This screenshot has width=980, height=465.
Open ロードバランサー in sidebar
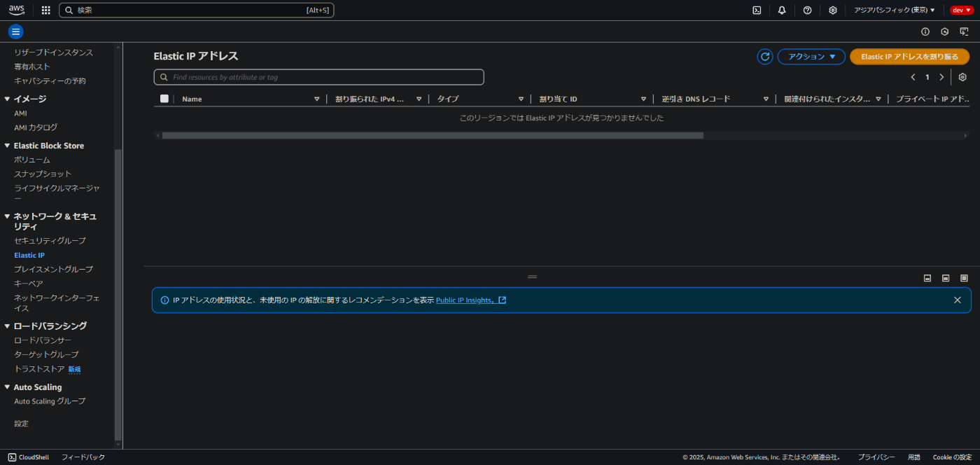click(x=43, y=340)
